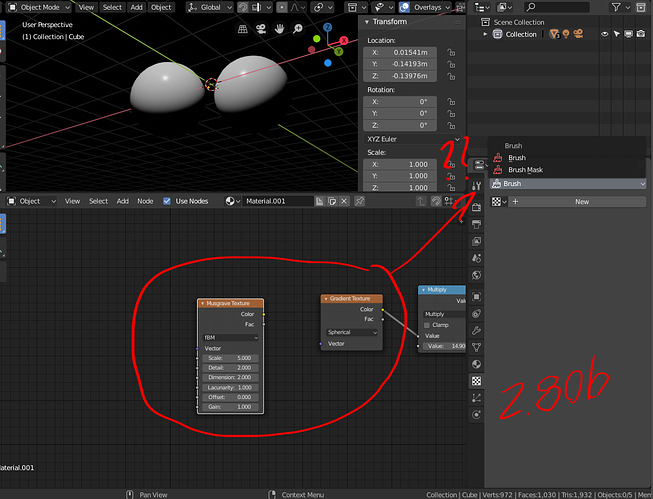Open the node editor Select menu
Image resolution: width=653 pixels, height=499 pixels.
tap(98, 201)
